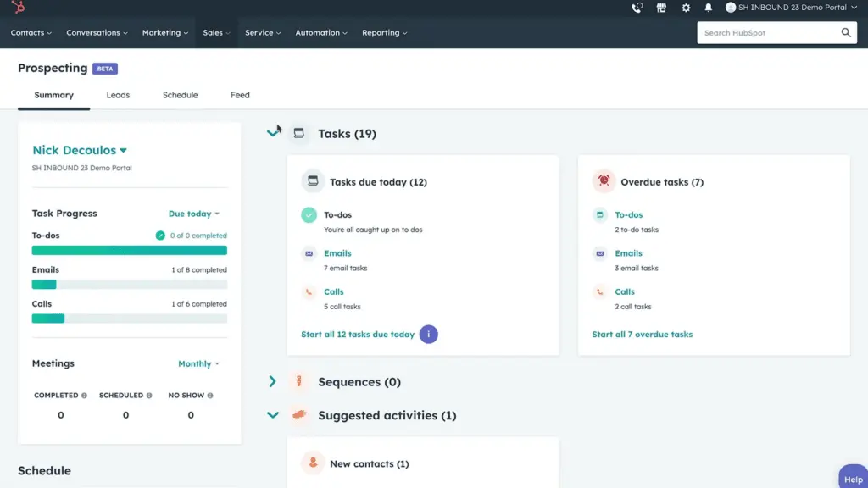Collapse the Suggested activities section
This screenshot has height=488, width=868.
coord(272,415)
